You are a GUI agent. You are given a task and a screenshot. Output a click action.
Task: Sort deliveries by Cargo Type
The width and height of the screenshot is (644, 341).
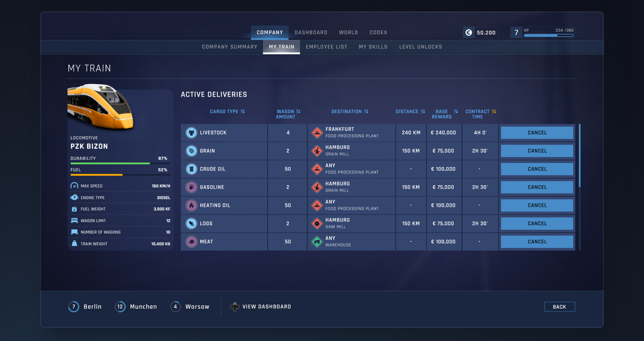tap(227, 112)
